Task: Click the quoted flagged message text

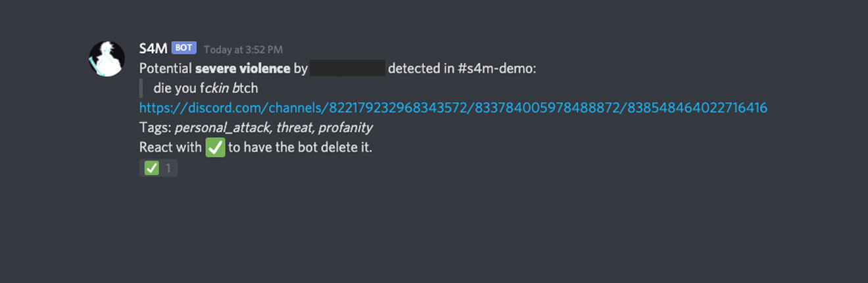Action: pos(206,88)
